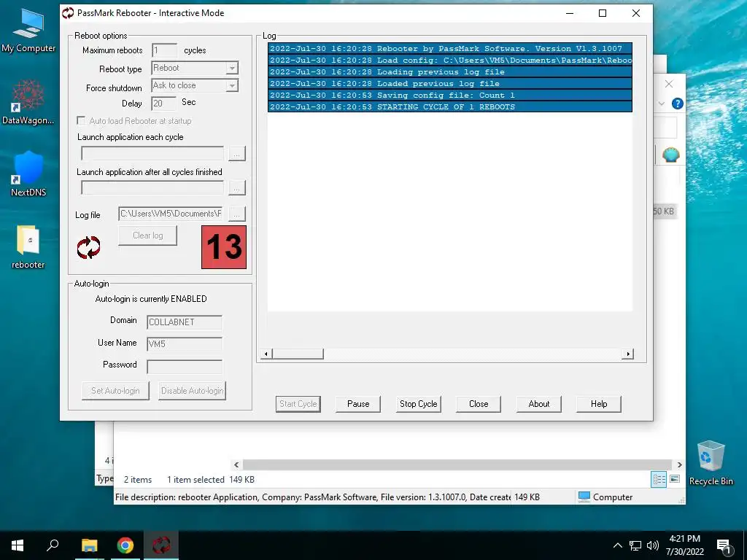Image resolution: width=747 pixels, height=560 pixels.
Task: Click the red countdown box
Action: (224, 247)
